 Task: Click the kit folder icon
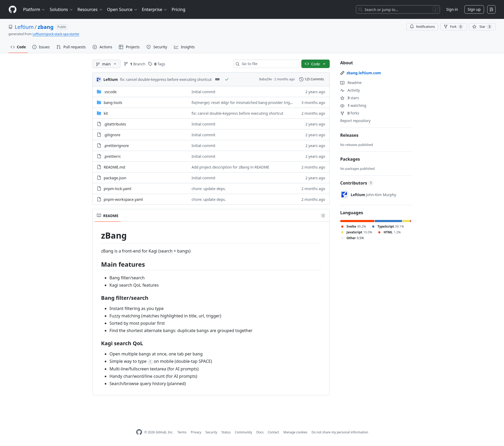point(99,113)
